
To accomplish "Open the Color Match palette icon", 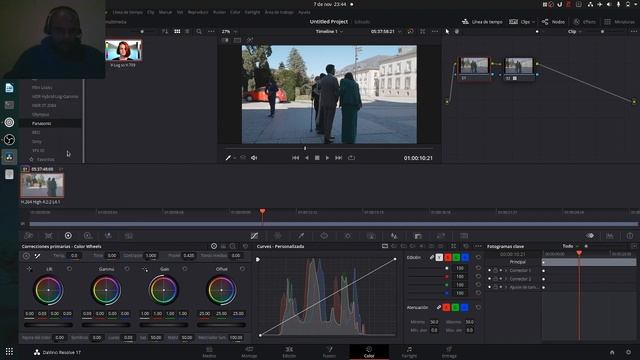I will click(49, 236).
